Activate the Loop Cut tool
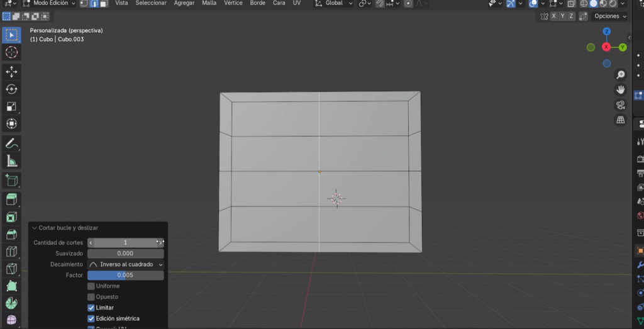The width and height of the screenshot is (644, 329). tap(11, 252)
